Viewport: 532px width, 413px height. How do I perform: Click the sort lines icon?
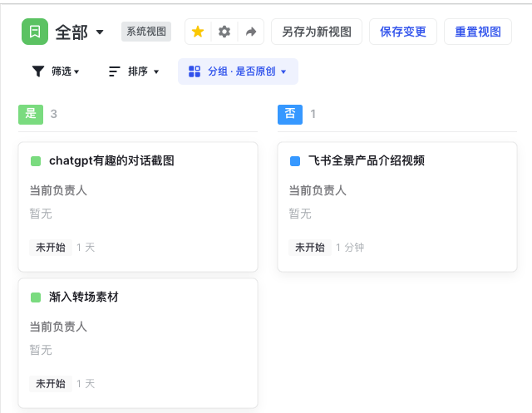(115, 71)
